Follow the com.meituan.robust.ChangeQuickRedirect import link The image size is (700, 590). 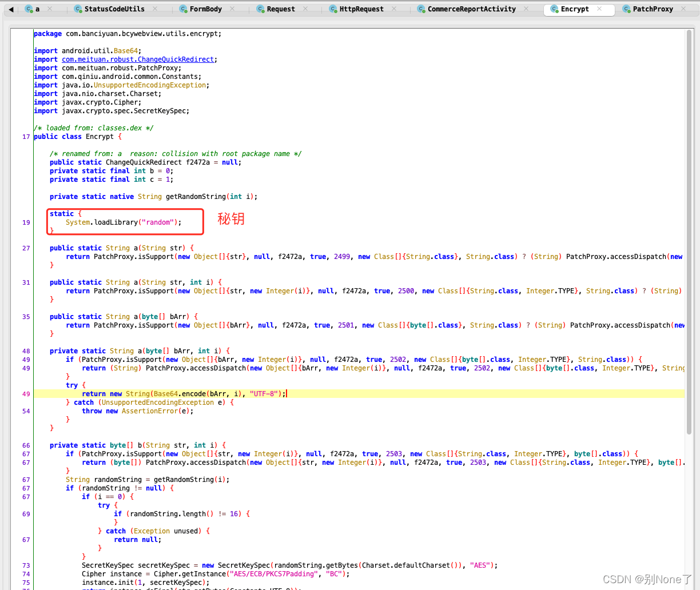point(138,59)
